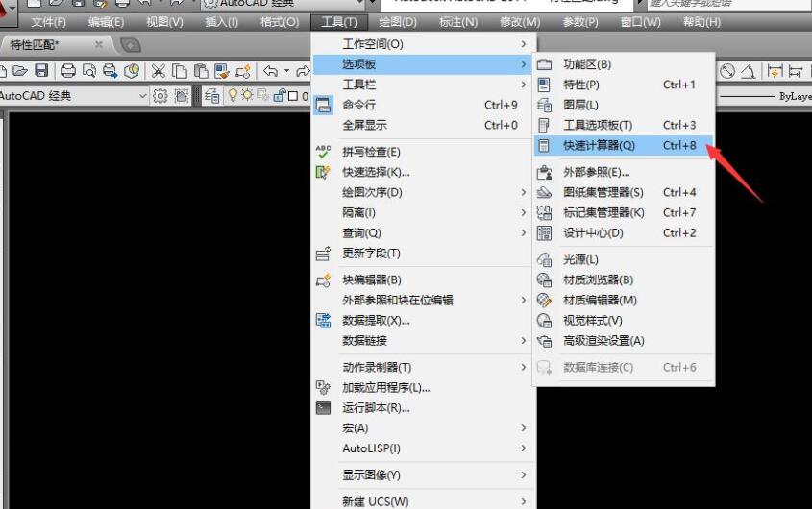
Task: Expand the 宏(A) submenu
Action: (x=424, y=427)
